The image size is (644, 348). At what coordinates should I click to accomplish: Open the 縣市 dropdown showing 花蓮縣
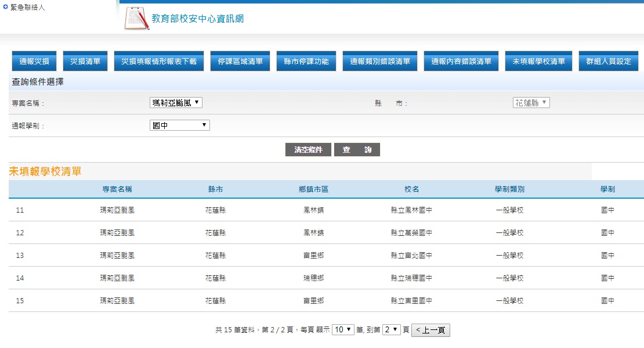tap(531, 103)
